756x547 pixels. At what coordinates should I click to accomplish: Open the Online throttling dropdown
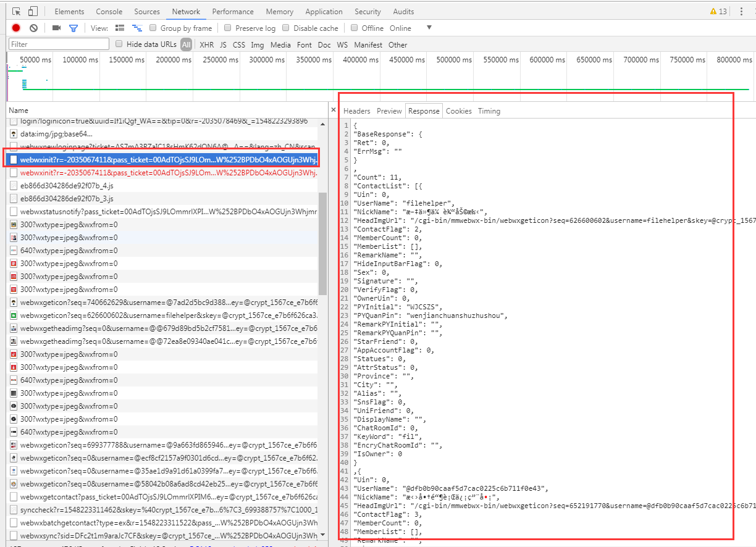pos(410,28)
